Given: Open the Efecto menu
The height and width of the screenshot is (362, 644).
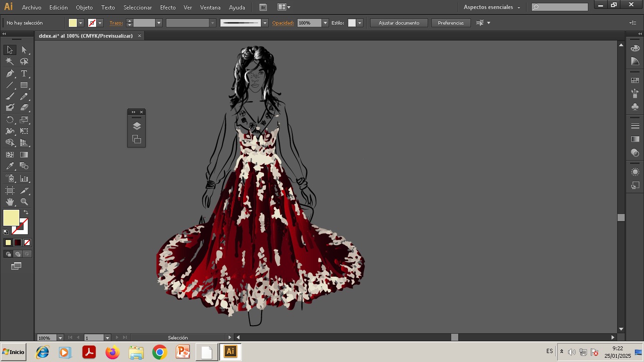Looking at the screenshot, I should (x=168, y=8).
